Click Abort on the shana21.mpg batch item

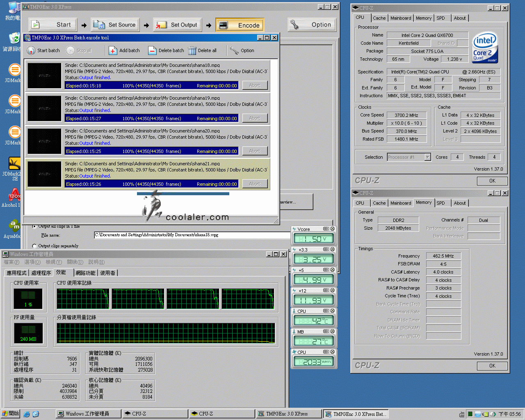255,184
